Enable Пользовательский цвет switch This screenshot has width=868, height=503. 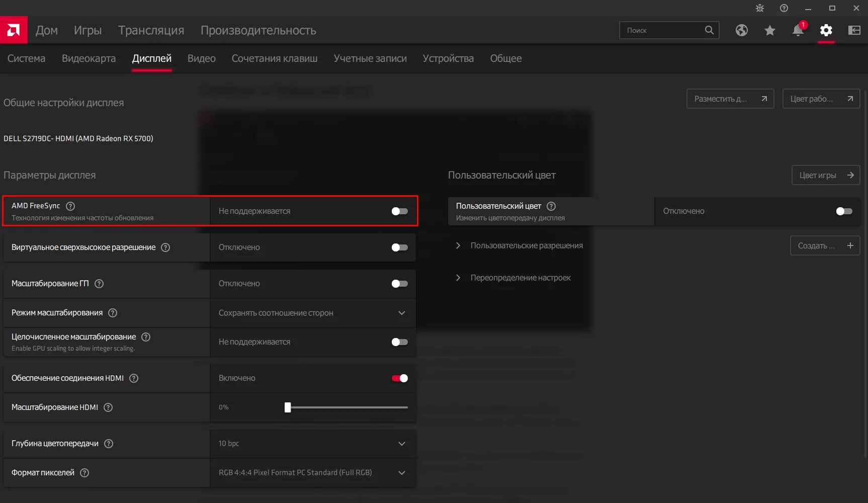(844, 211)
